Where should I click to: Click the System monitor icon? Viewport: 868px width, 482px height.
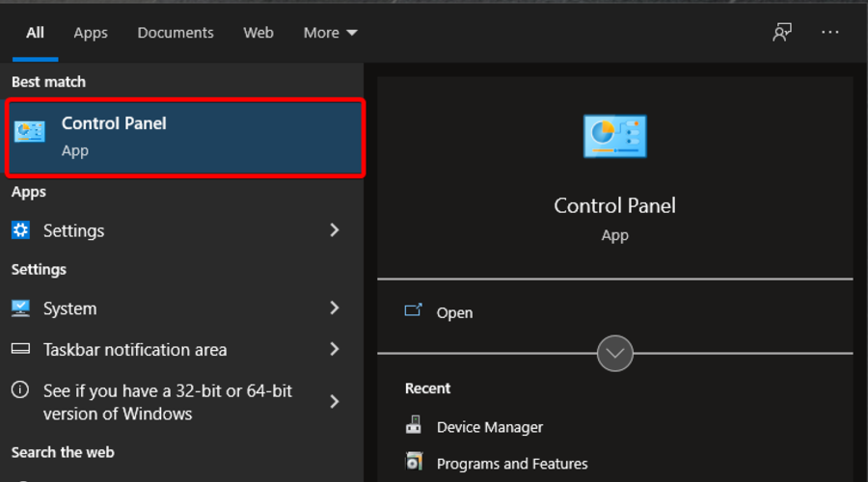tap(21, 308)
